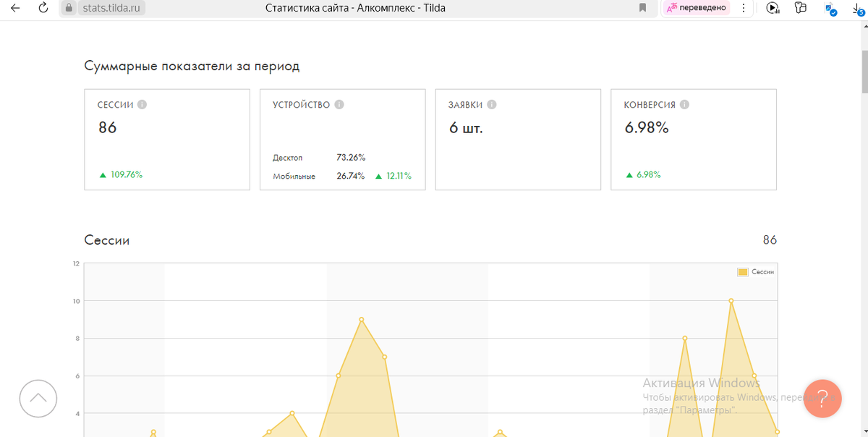Screen dimensions: 868x437
Task: Click the Мобильные device label
Action: point(294,177)
